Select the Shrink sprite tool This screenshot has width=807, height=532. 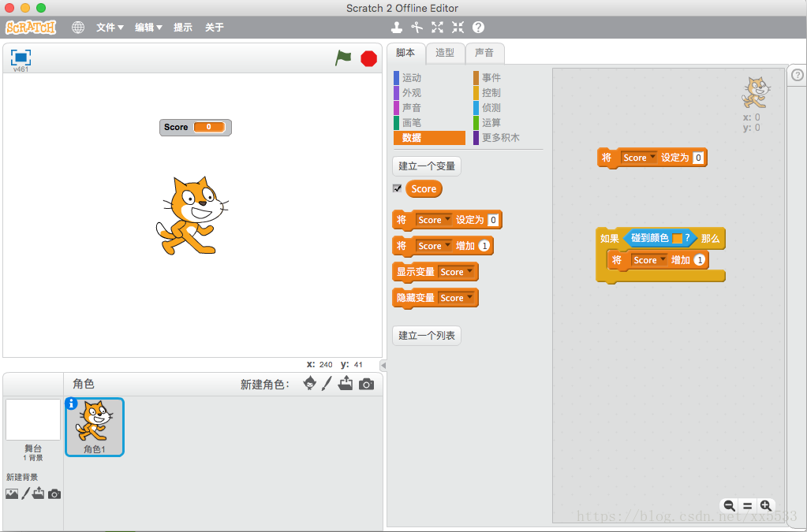(458, 28)
